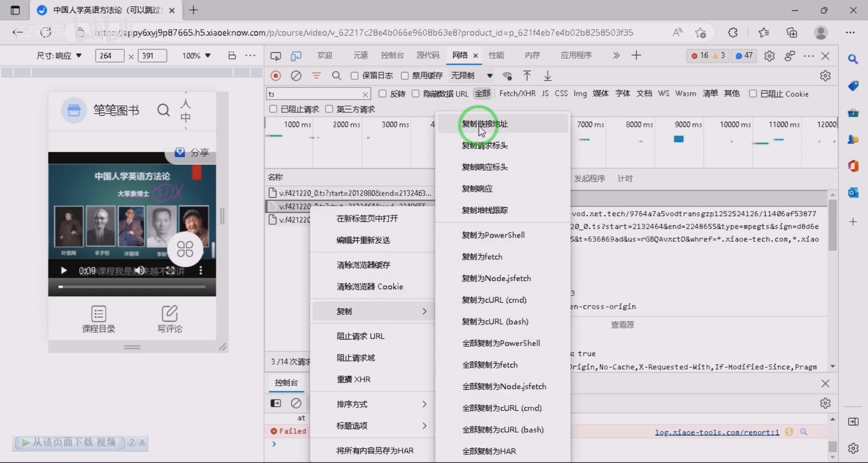Open the Office icon in Edge sidebar
The image size is (868, 463).
pyautogui.click(x=853, y=166)
